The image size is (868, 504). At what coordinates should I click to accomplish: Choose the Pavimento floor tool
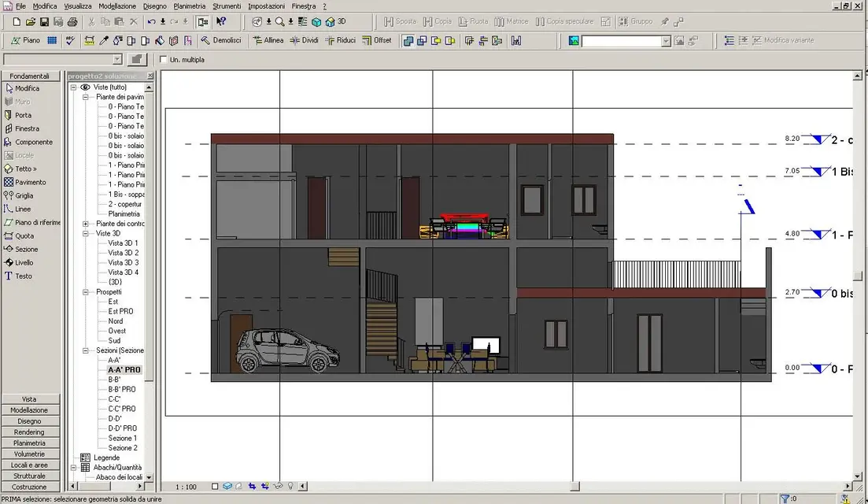click(x=25, y=182)
